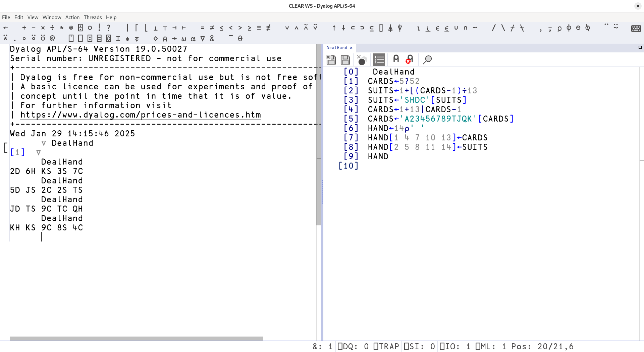Switch to the DealHand editor tab
This screenshot has width=644, height=352.
[337, 48]
